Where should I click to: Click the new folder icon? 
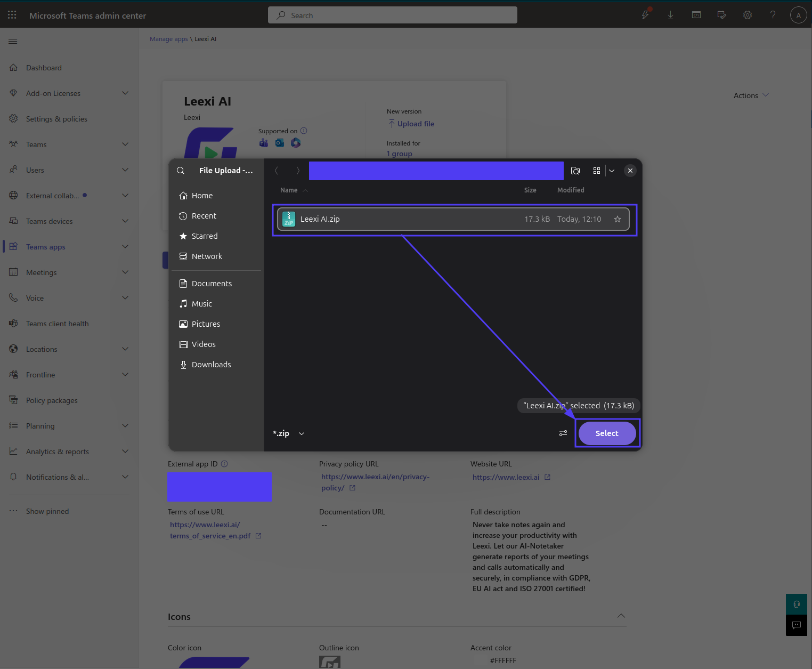tap(575, 171)
